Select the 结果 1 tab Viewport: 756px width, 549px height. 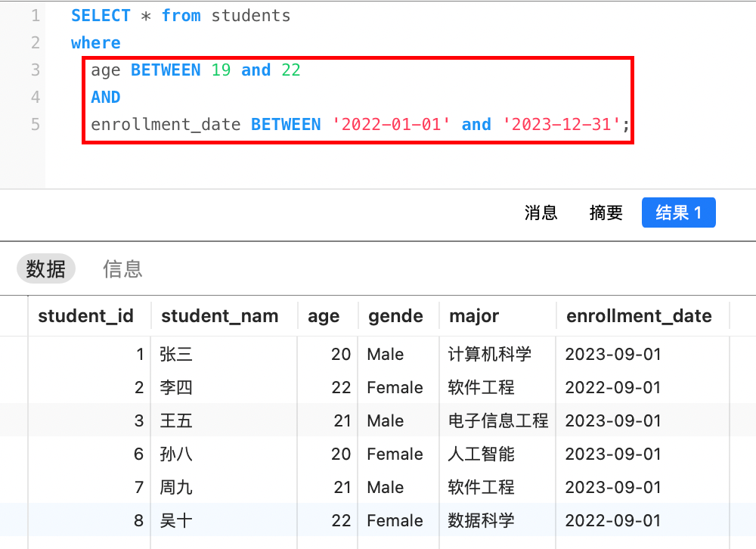(x=678, y=212)
